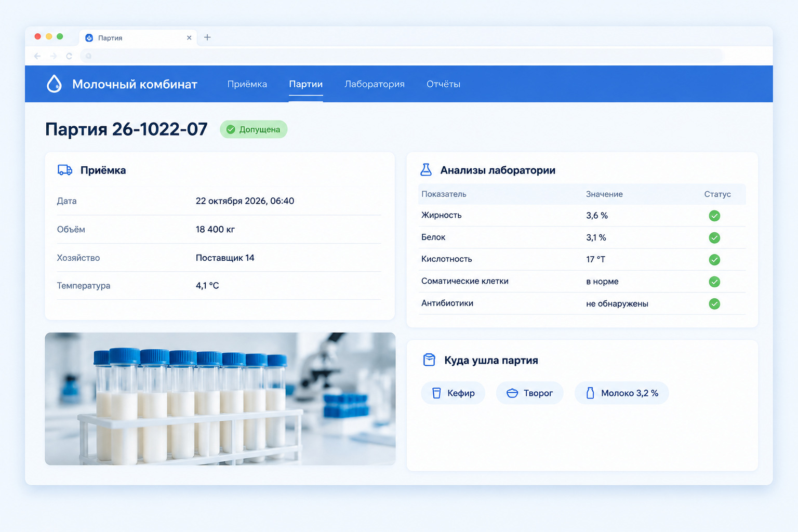Select the Партии navigation tab

tap(306, 84)
